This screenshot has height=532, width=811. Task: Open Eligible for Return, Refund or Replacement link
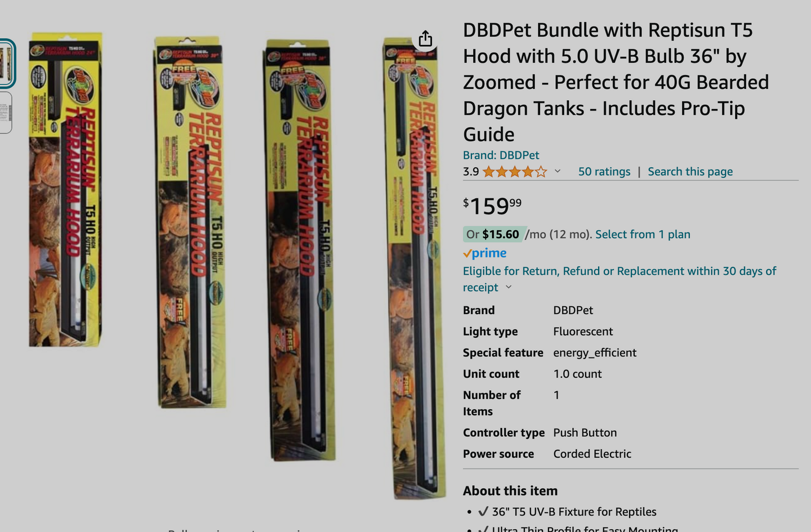click(x=620, y=279)
